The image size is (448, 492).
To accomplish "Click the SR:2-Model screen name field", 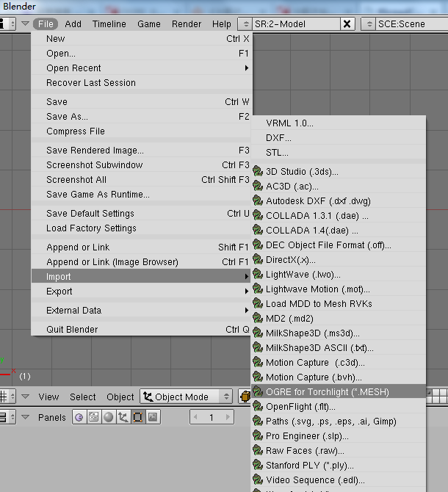I will pyautogui.click(x=296, y=23).
